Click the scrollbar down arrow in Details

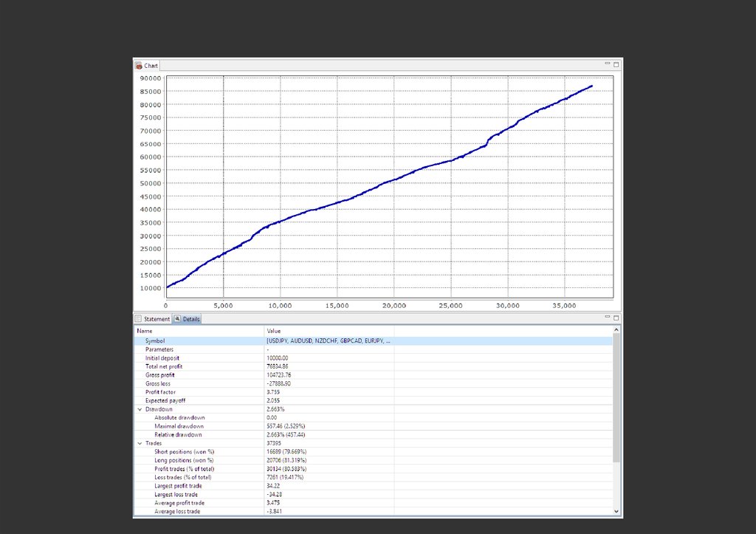tap(616, 511)
